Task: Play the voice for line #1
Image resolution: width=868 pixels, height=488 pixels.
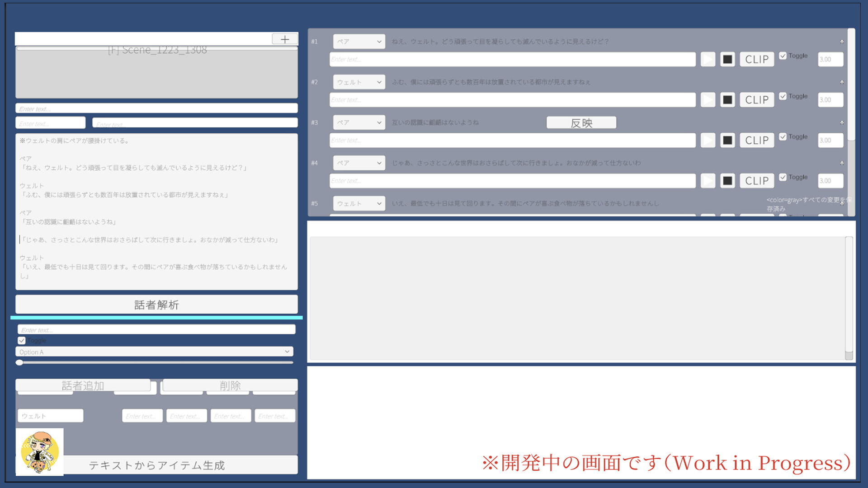Action: tap(708, 59)
